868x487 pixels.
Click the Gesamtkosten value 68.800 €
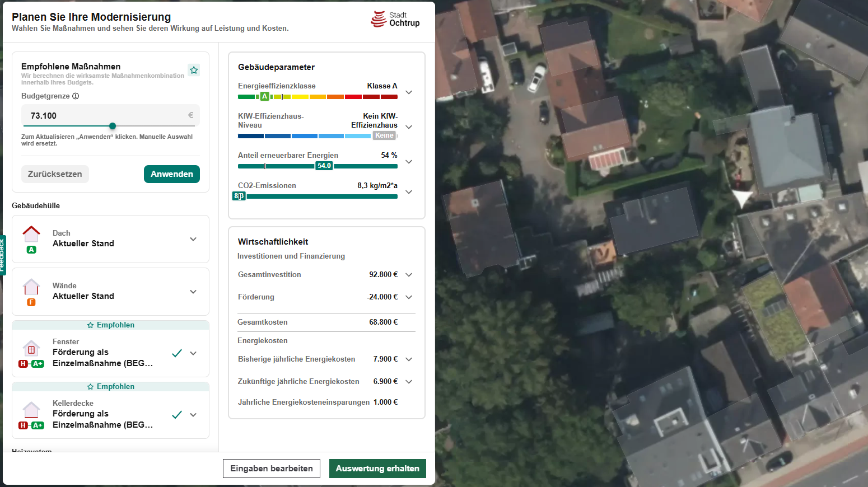coord(384,322)
